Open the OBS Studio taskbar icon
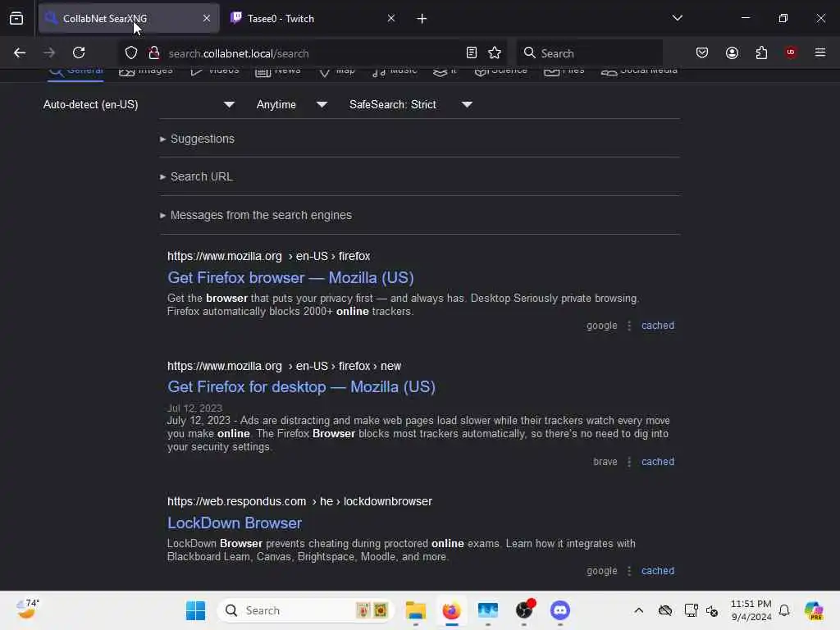 [524, 610]
